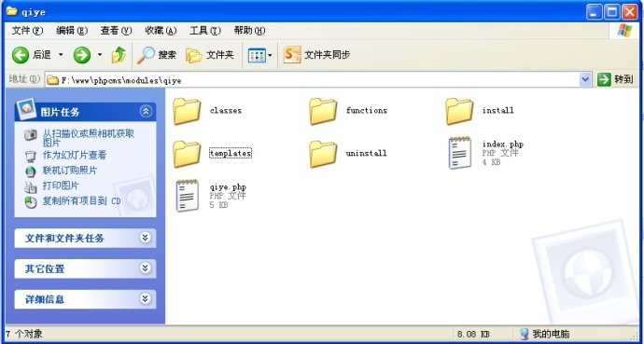Click 联机订购照片 link
Viewport: 644px width, 344px height.
70,171
